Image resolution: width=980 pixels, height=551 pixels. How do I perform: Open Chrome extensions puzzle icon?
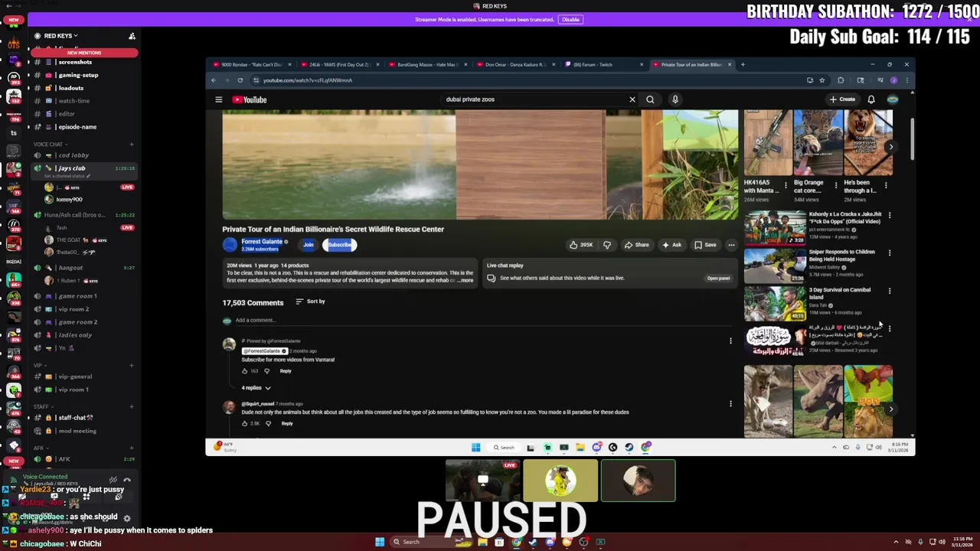click(x=841, y=80)
